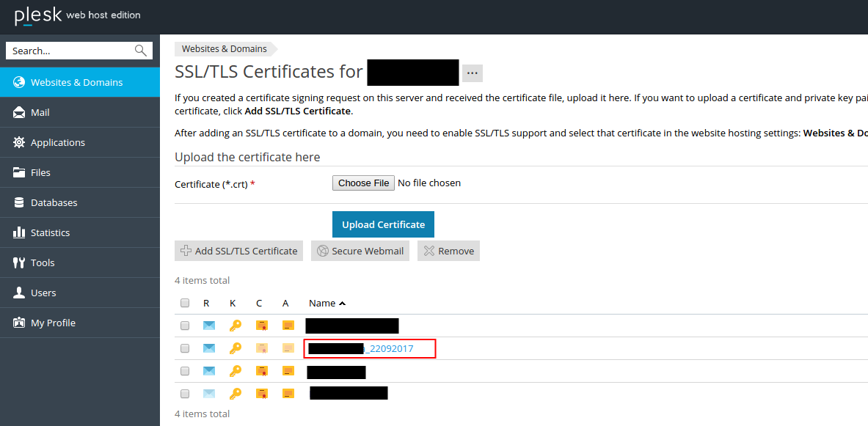Click certificate icon in third certificate row
Viewport: 868px width, 426px height.
(x=261, y=371)
